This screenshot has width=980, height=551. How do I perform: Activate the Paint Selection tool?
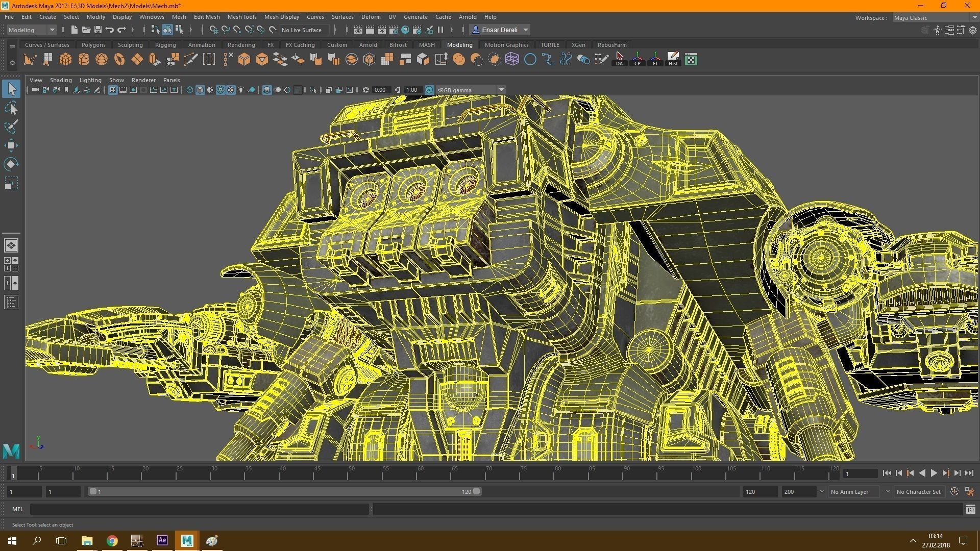pos(11,127)
